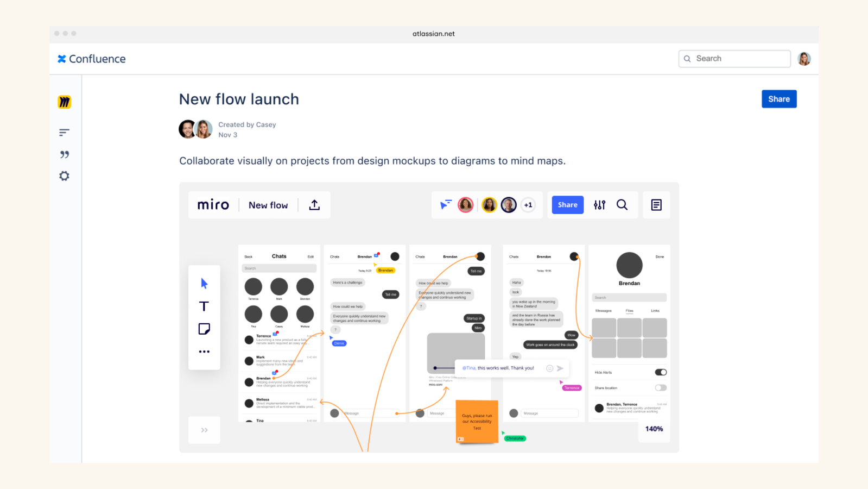Click the second page author avatar

click(x=204, y=129)
